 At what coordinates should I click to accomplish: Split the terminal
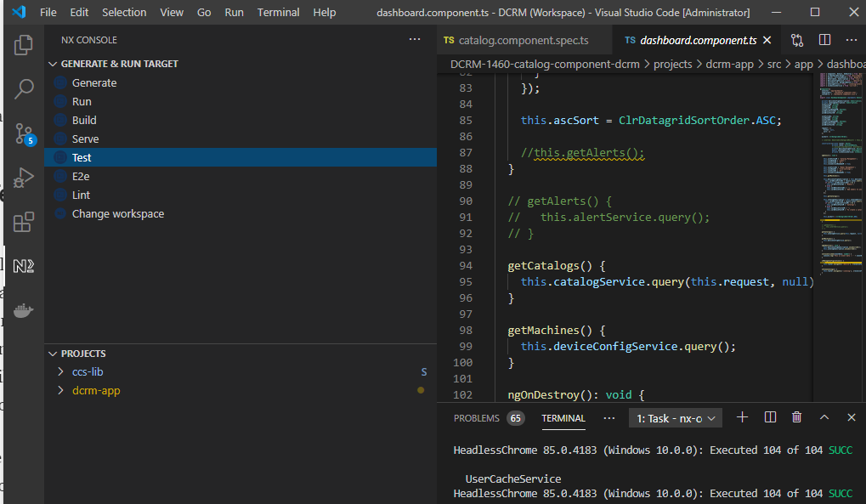coord(770,416)
